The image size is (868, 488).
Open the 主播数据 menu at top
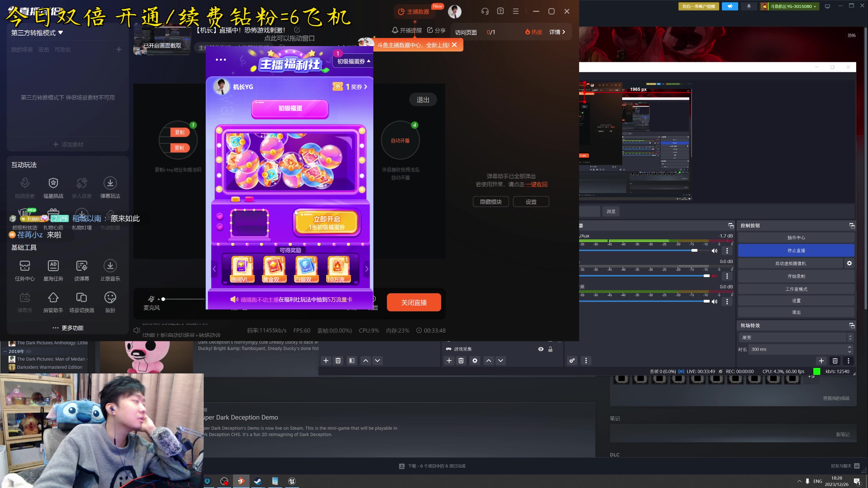tap(414, 11)
